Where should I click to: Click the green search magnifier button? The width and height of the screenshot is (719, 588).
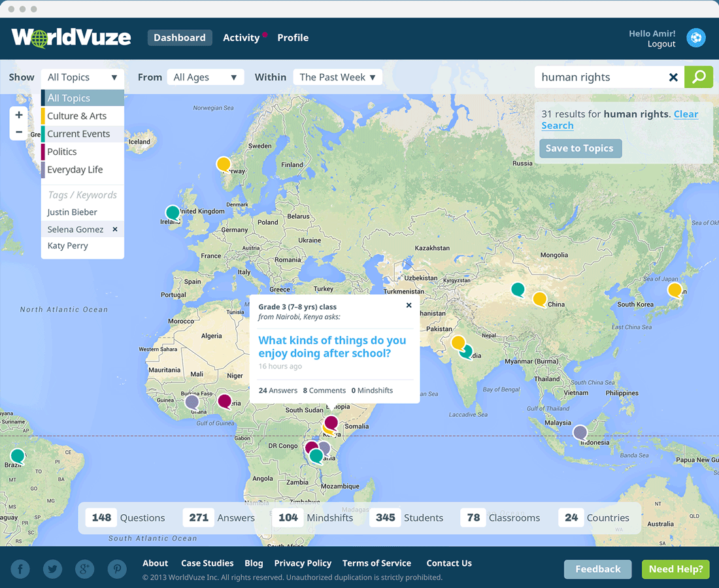pos(698,77)
